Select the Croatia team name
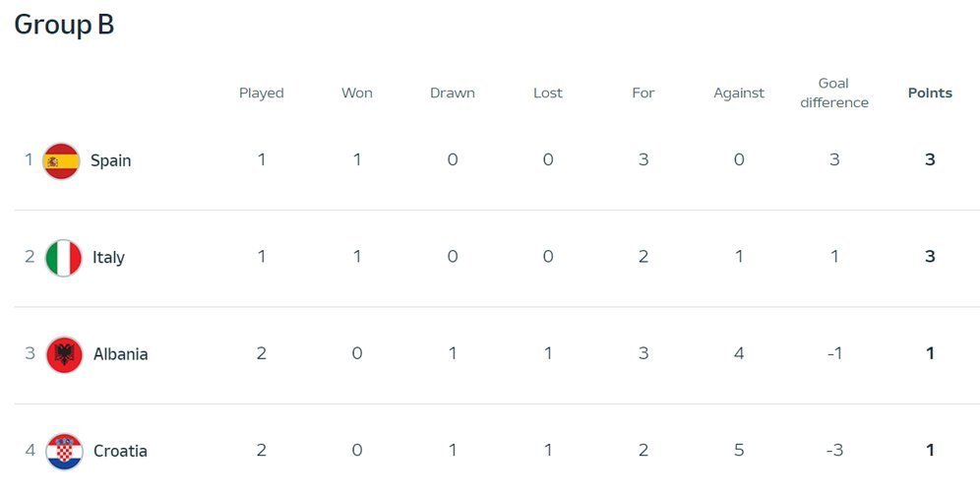The width and height of the screenshot is (980, 497). [120, 452]
